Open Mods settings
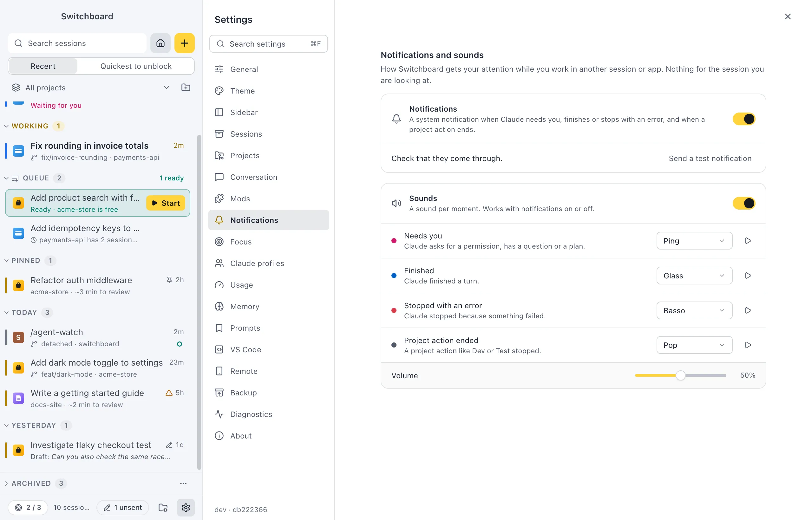Screen dimensions: 812x520 coord(269,198)
